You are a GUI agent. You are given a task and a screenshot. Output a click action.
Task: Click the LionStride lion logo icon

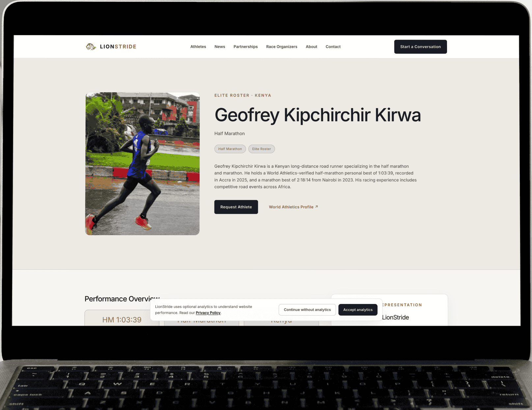tap(91, 47)
